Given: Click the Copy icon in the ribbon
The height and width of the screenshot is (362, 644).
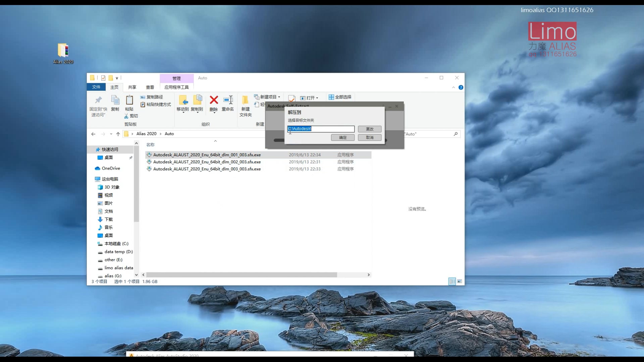Looking at the screenshot, I should (x=115, y=100).
